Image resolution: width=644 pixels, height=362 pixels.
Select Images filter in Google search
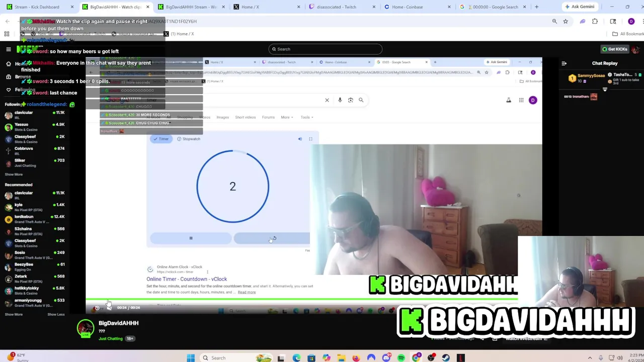(x=222, y=117)
